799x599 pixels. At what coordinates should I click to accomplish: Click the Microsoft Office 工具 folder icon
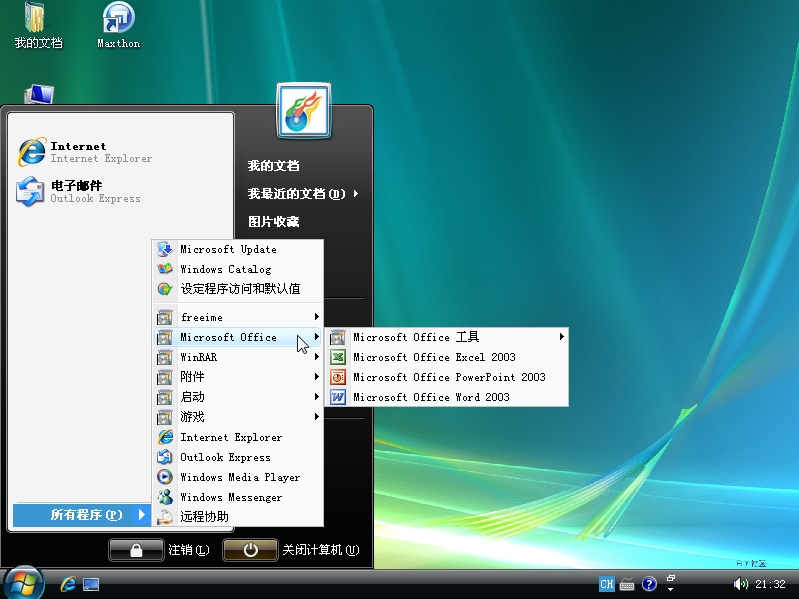coord(337,337)
